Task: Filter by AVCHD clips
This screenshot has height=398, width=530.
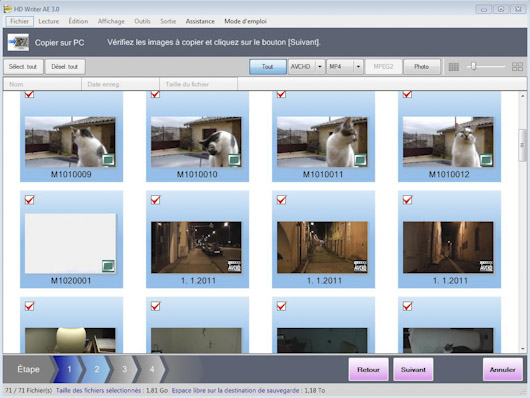Action: (301, 67)
